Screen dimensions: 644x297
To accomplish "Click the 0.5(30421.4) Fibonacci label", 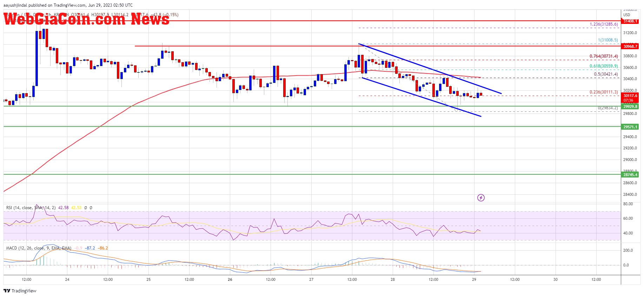I will point(606,74).
